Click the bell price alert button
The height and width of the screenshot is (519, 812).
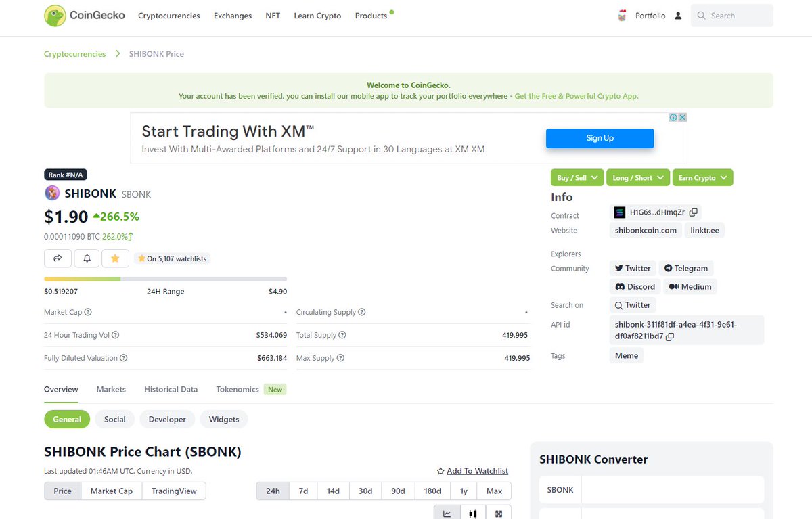[x=87, y=258]
